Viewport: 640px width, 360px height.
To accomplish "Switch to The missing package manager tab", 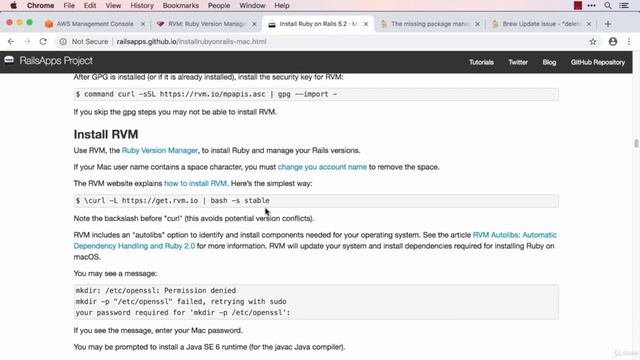I will coord(429,24).
